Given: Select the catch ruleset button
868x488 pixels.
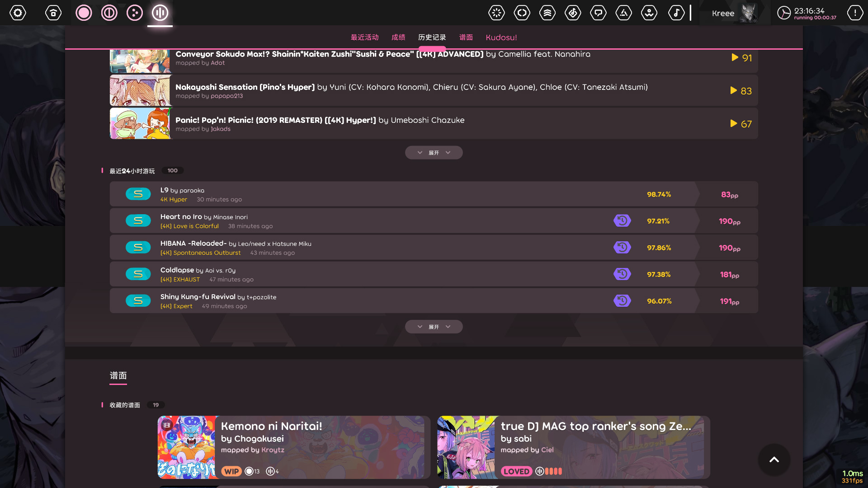Looking at the screenshot, I should [135, 13].
